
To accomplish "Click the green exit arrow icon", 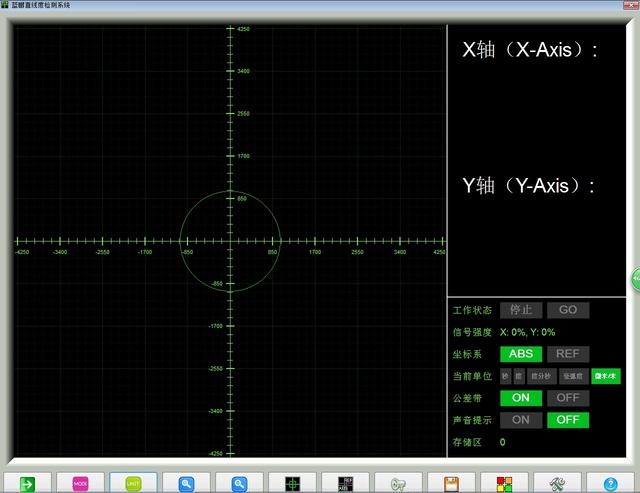I will click(x=27, y=483).
